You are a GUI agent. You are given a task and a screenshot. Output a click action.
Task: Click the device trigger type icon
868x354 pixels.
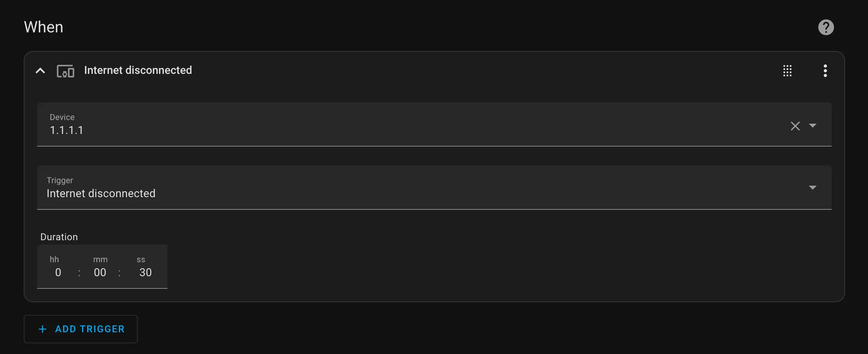[66, 71]
